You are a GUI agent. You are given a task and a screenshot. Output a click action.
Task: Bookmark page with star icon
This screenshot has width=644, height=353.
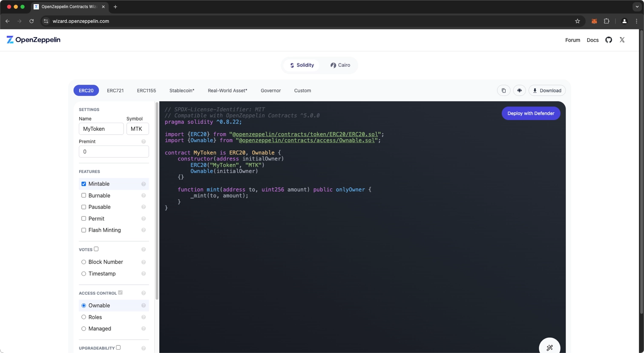click(578, 21)
